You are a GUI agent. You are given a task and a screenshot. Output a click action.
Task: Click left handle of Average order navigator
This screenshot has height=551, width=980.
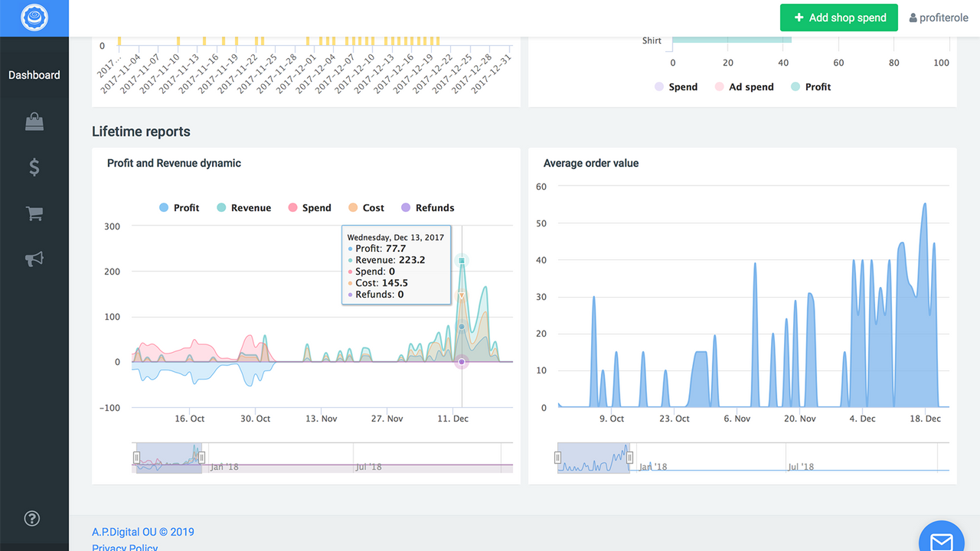click(x=558, y=458)
